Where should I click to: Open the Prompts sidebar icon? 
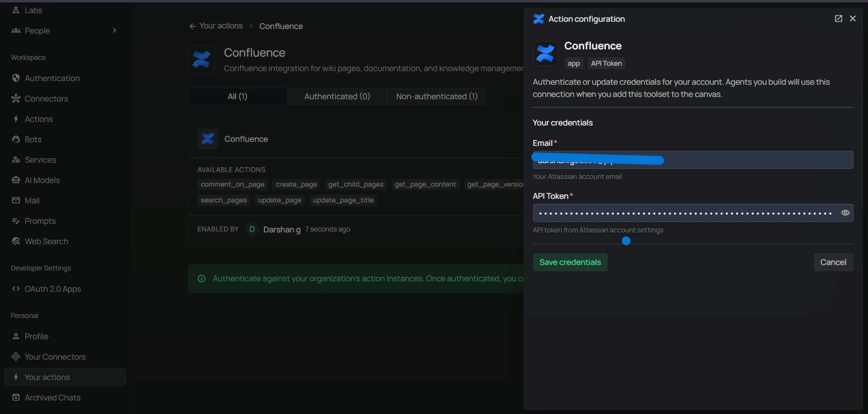pos(16,221)
